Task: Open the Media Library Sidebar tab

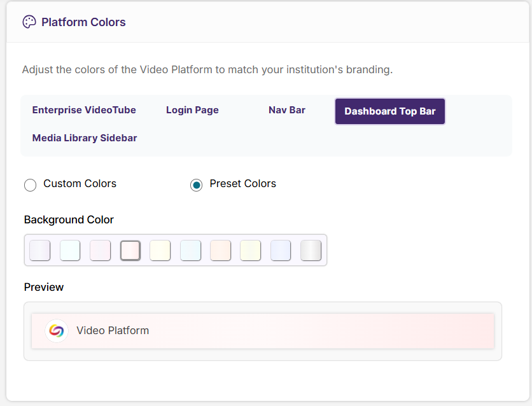Action: [x=85, y=138]
